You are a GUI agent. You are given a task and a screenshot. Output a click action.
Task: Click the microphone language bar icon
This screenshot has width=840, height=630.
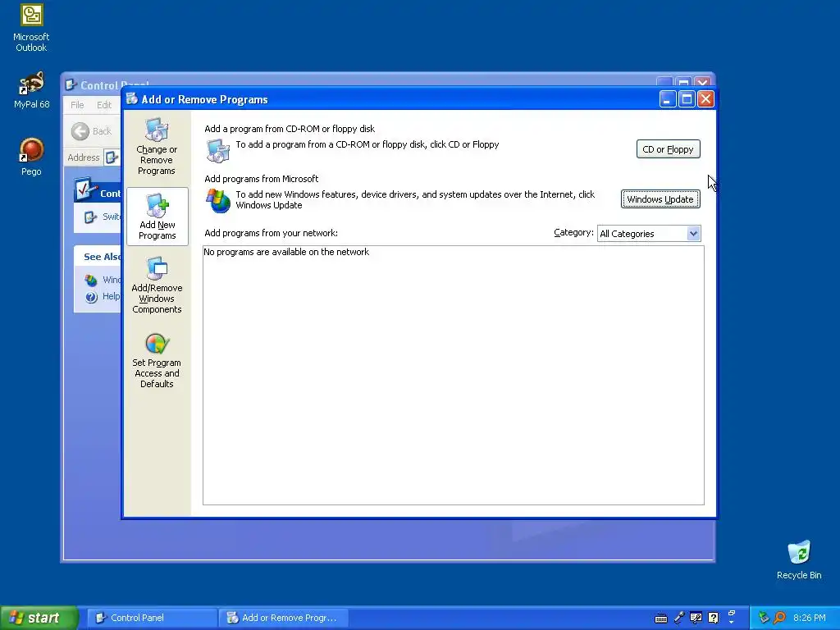pyautogui.click(x=678, y=619)
